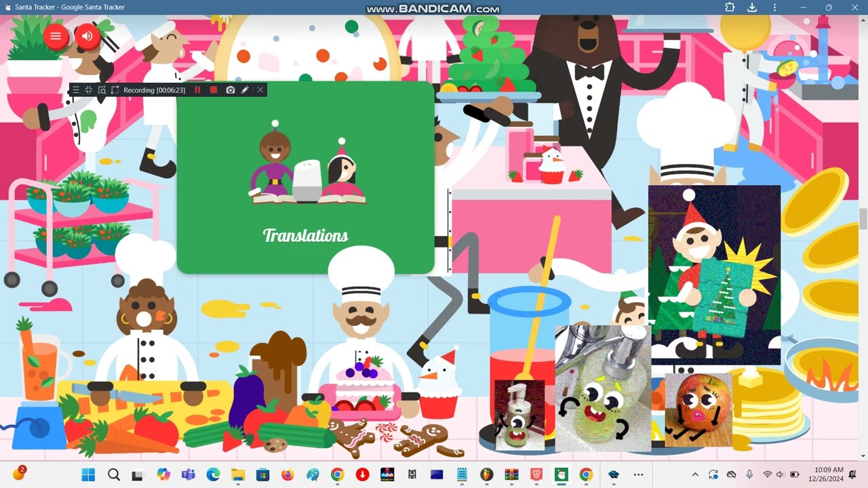
Task: Pause the Bandicam recording
Action: click(198, 90)
